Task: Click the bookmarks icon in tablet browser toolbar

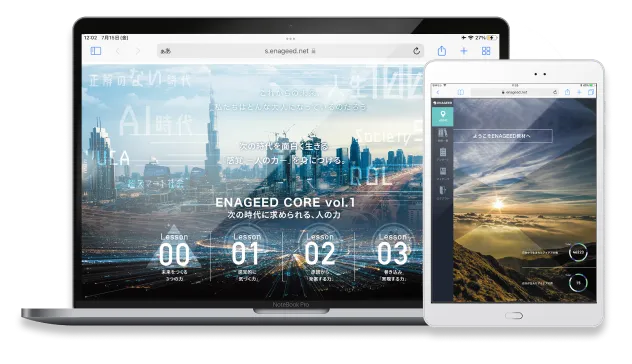Action: tap(460, 92)
